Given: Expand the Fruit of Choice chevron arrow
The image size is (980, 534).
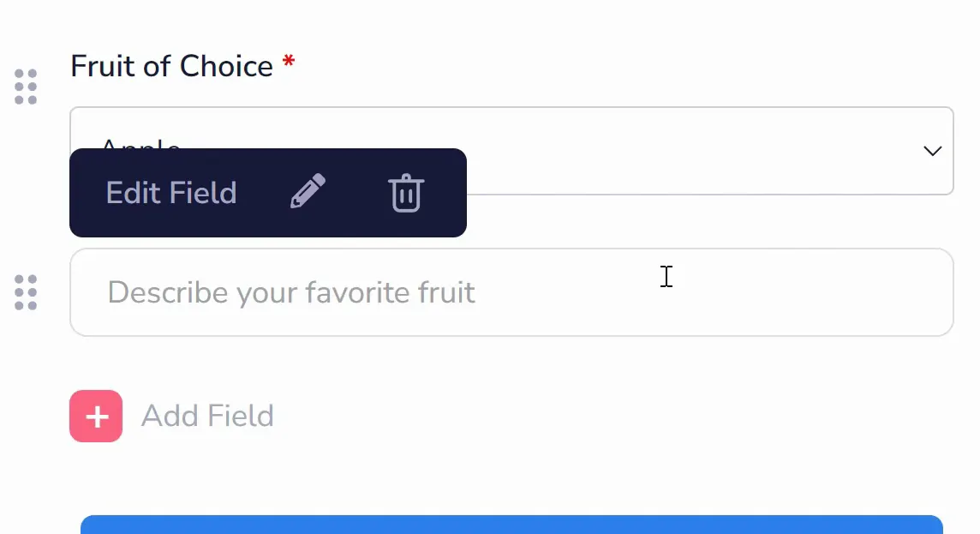Looking at the screenshot, I should pyautogui.click(x=933, y=151).
